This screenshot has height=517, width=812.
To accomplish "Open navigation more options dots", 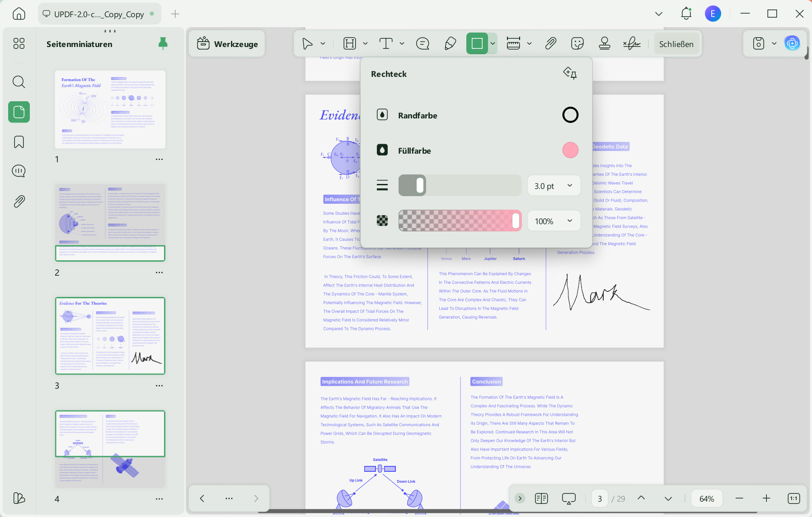I will coord(229,498).
